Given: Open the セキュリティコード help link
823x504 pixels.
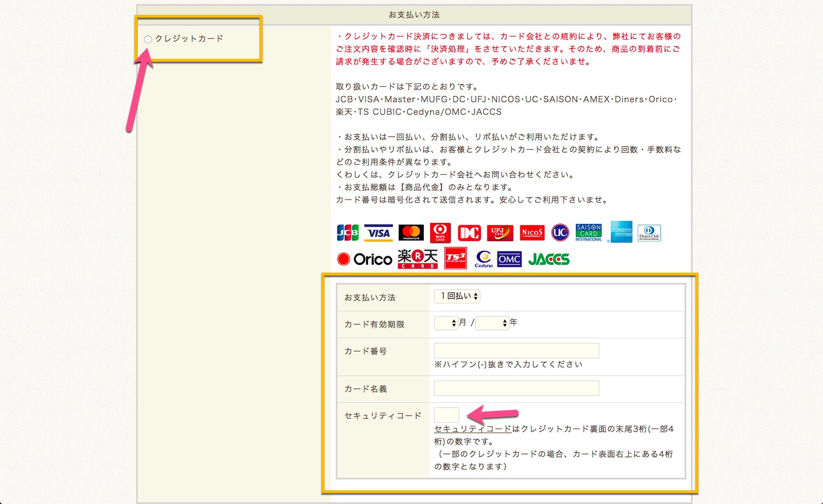Looking at the screenshot, I should 472,429.
